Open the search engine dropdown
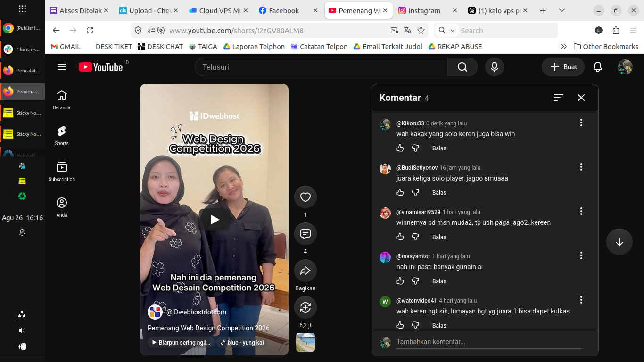The width and height of the screenshot is (644, 362). pyautogui.click(x=446, y=30)
